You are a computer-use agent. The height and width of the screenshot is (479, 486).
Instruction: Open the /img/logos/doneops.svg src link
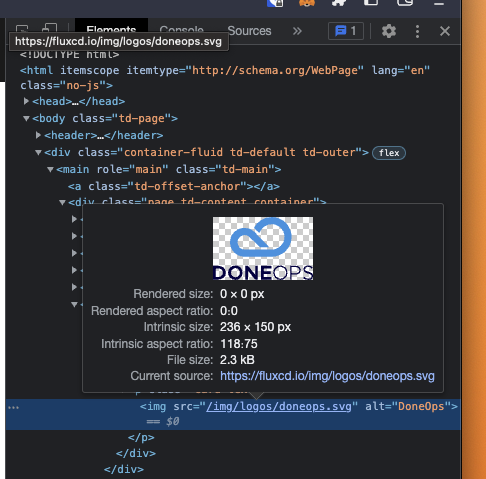(279, 406)
